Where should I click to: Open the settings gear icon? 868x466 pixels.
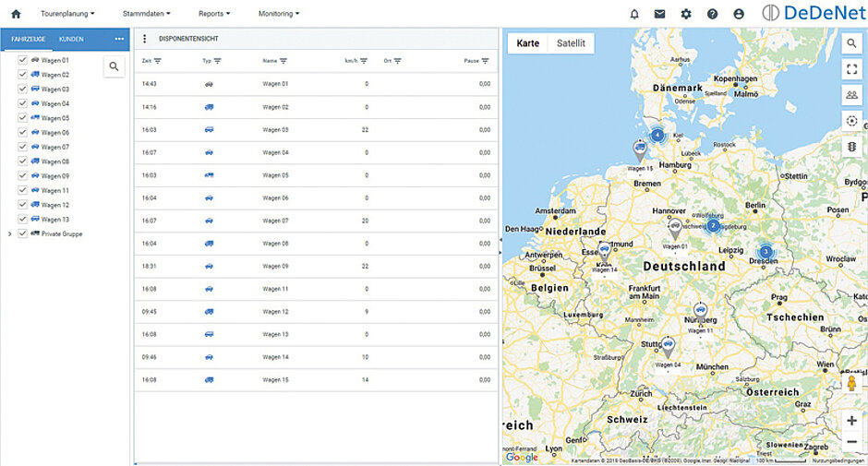[686, 14]
